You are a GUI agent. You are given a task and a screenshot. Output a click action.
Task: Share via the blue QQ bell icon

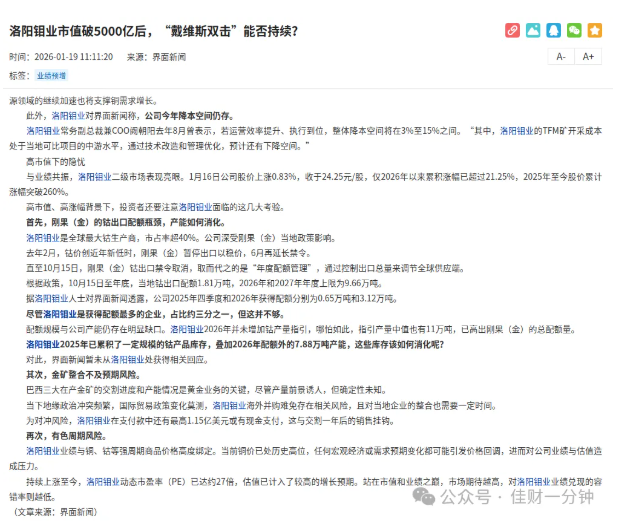point(553,31)
